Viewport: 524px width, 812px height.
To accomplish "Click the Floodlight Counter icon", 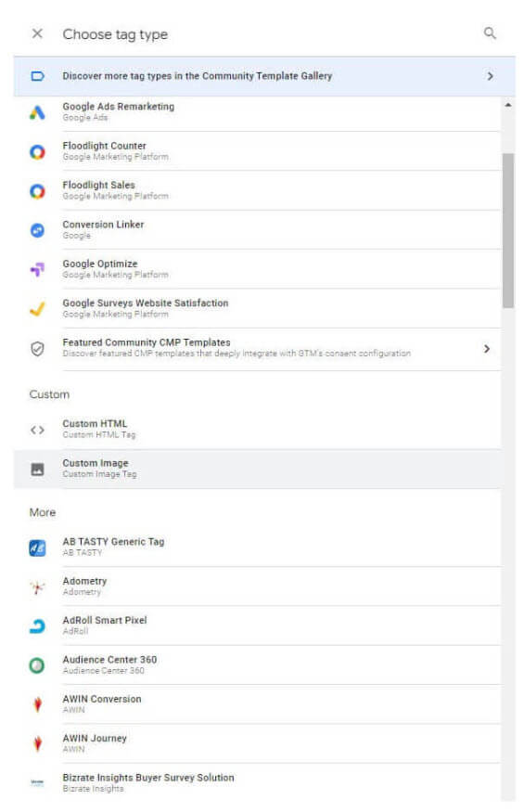I will [x=37, y=152].
